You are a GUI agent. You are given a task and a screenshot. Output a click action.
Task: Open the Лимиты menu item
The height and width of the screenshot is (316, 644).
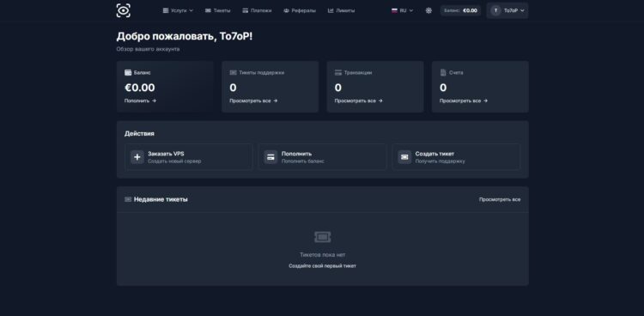coord(341,10)
